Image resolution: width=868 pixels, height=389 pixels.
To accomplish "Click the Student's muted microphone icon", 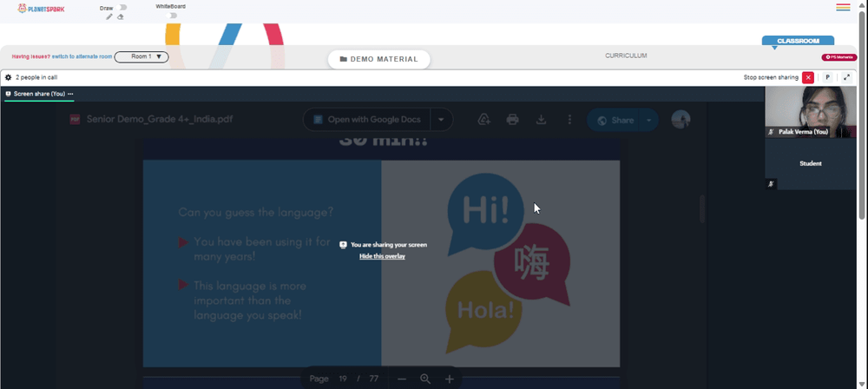I will tap(771, 184).
